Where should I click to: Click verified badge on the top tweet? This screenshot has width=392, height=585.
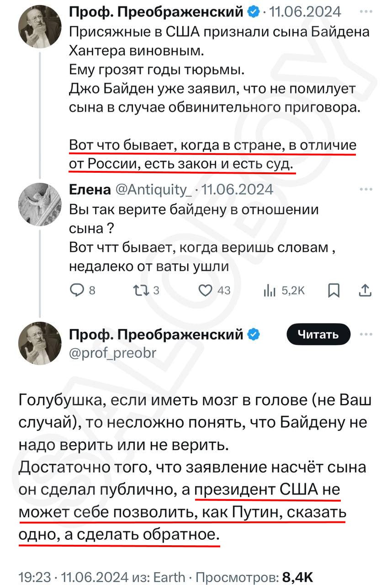[x=253, y=12]
